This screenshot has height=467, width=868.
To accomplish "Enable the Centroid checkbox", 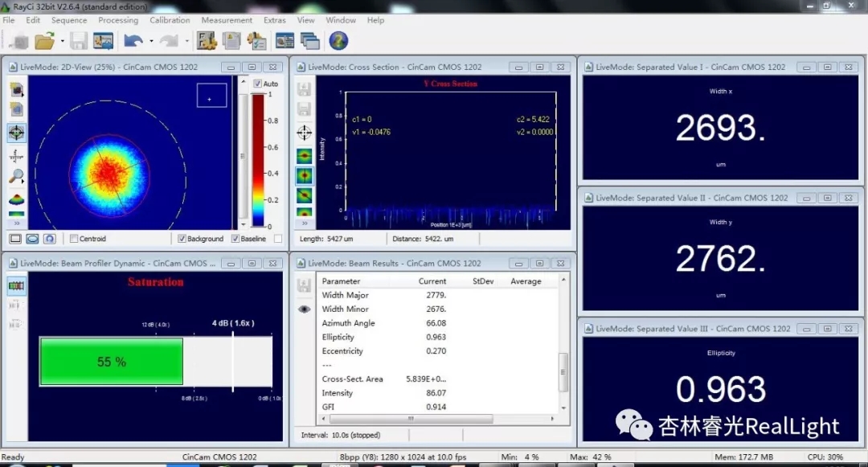I will click(75, 239).
